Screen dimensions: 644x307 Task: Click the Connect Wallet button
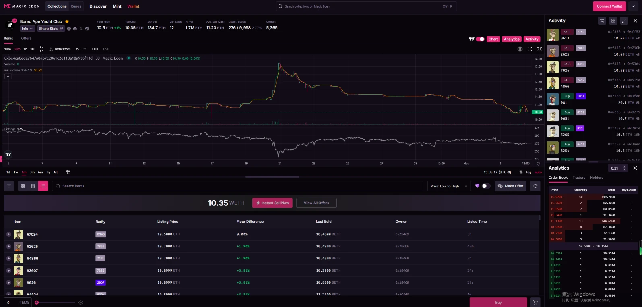click(x=609, y=6)
